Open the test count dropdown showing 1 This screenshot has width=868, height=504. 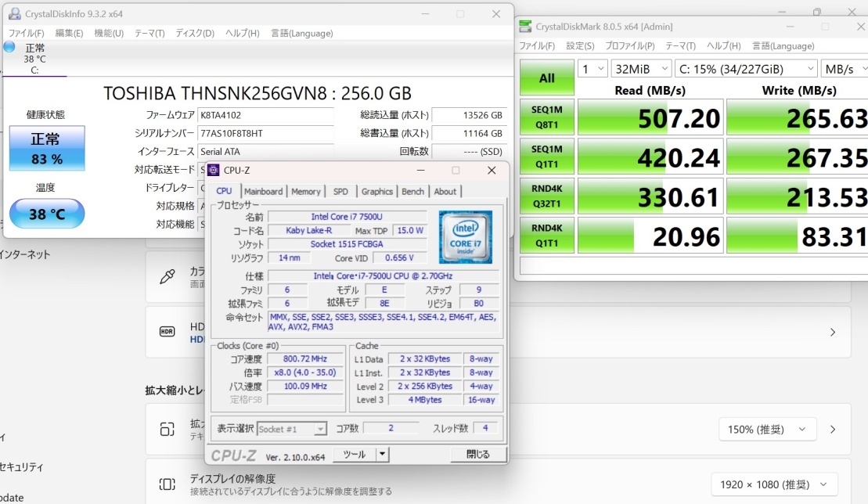tap(592, 69)
